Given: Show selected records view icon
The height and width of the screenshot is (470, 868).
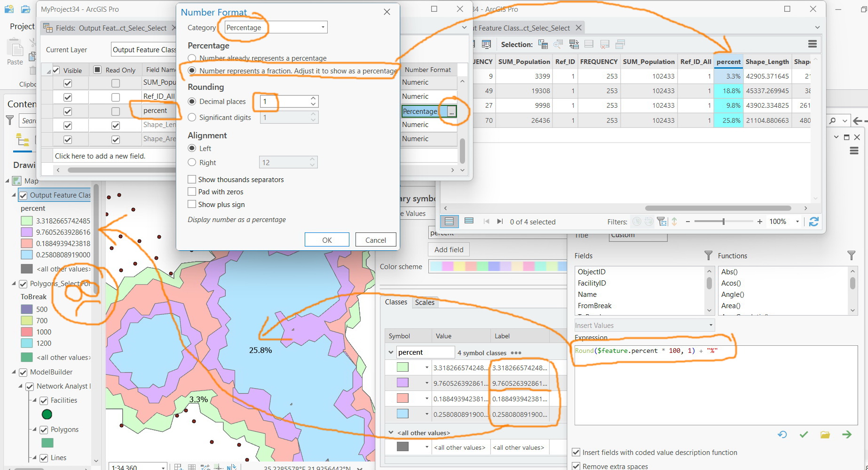Looking at the screenshot, I should tap(469, 221).
